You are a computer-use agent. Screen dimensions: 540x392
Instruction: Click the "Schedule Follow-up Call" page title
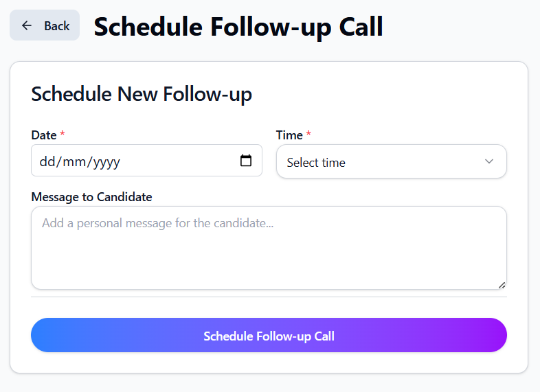[238, 27]
